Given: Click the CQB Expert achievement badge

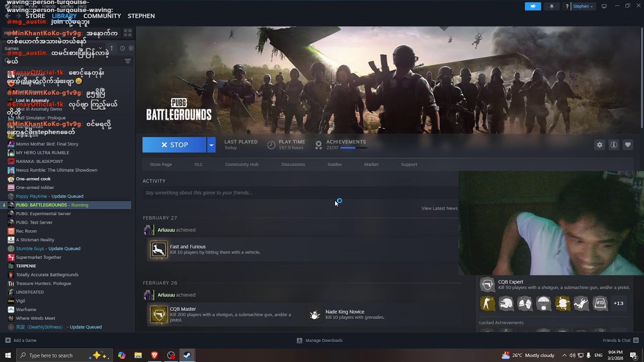Looking at the screenshot, I should click(487, 285).
